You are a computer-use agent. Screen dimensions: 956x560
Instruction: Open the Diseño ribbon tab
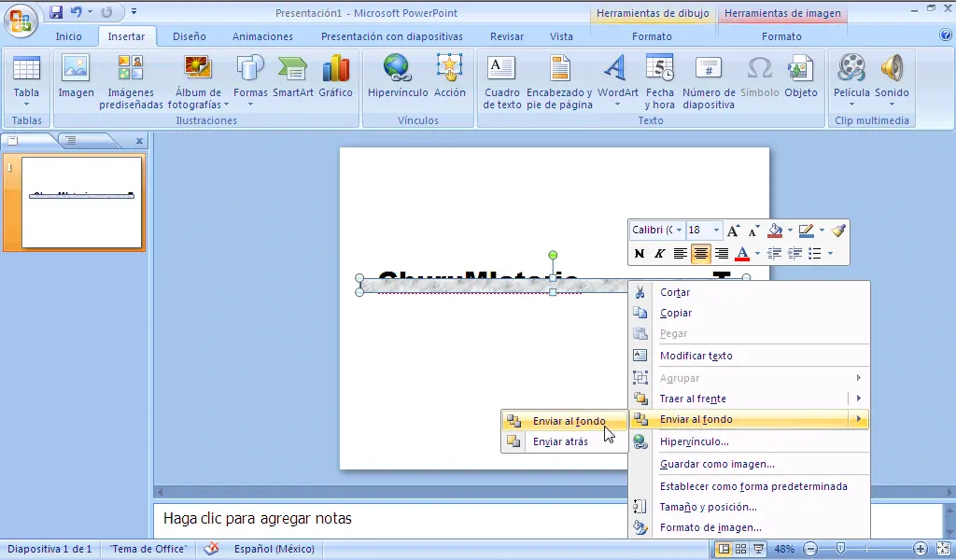click(x=189, y=36)
